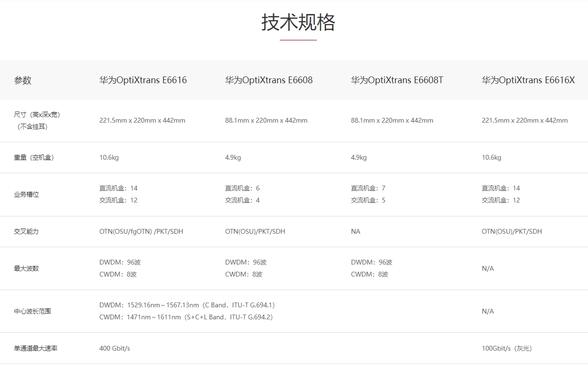The image size is (588, 366).
Task: Click the '业务槽位' row label
Action: click(26, 195)
